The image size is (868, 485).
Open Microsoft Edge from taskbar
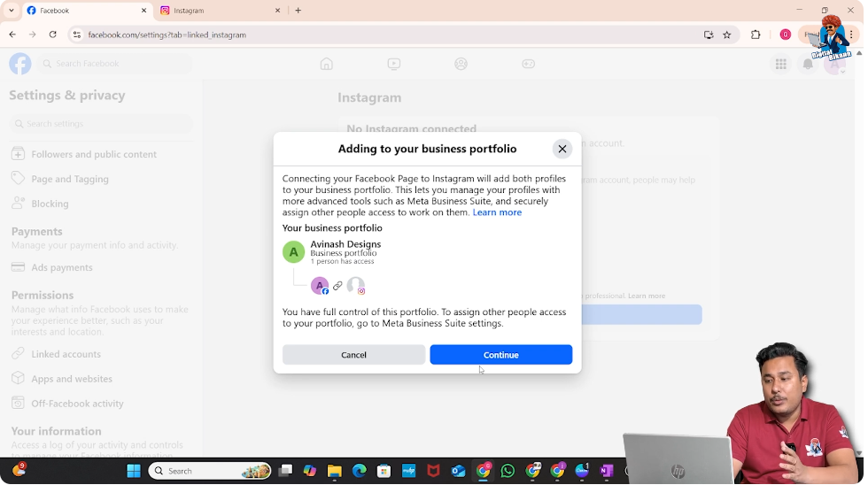click(360, 471)
